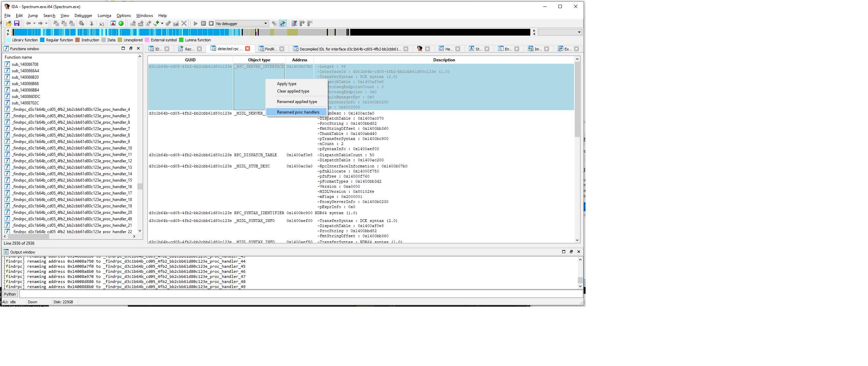
Task: Select Renamed proc handlers context item
Action: click(298, 112)
